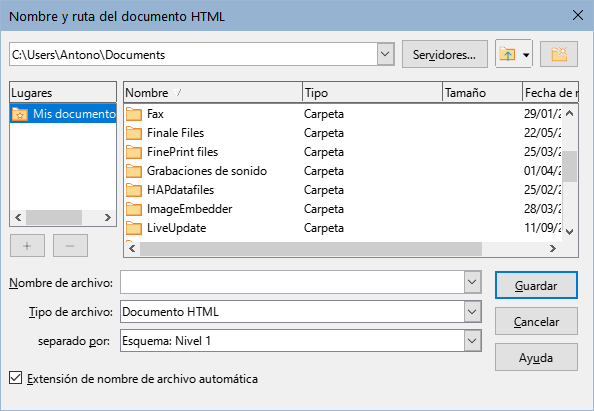Click 'Carpeta' type in the Fax row
This screenshot has height=411, width=594.
(324, 114)
